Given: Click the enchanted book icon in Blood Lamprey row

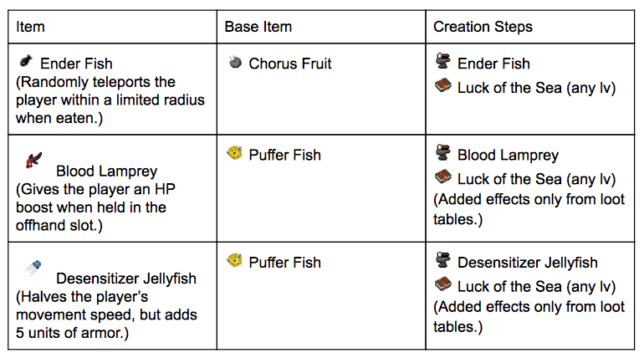Looking at the screenshot, I should point(443,177).
